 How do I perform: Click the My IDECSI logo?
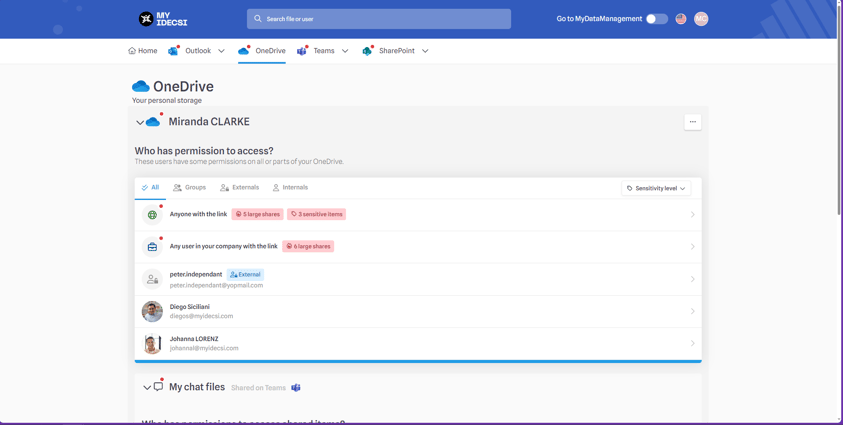(163, 19)
